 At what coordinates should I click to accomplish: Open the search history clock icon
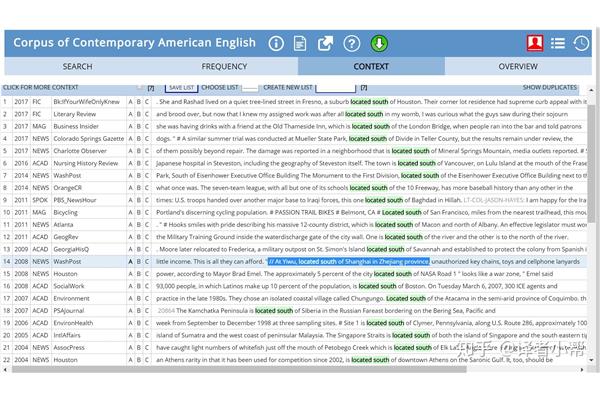tap(581, 43)
